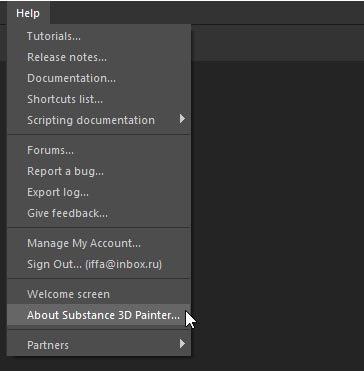
Task: Open About Substance 3D Painter
Action: [x=99, y=315]
